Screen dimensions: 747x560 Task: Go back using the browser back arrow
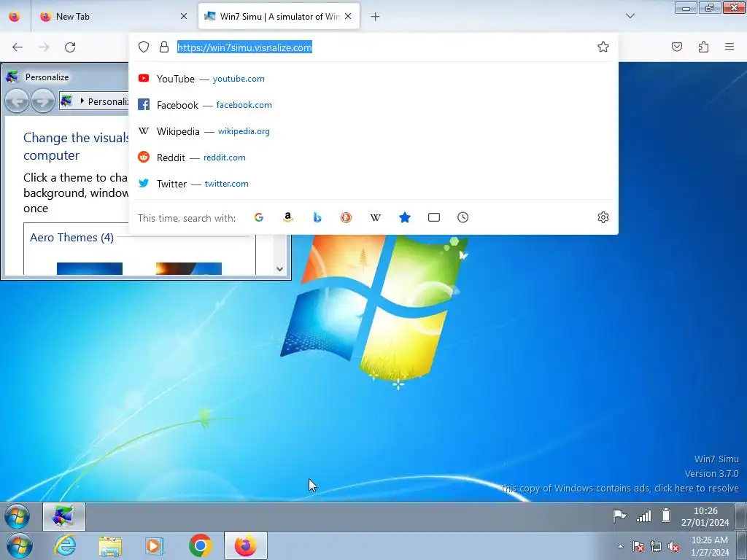click(18, 47)
